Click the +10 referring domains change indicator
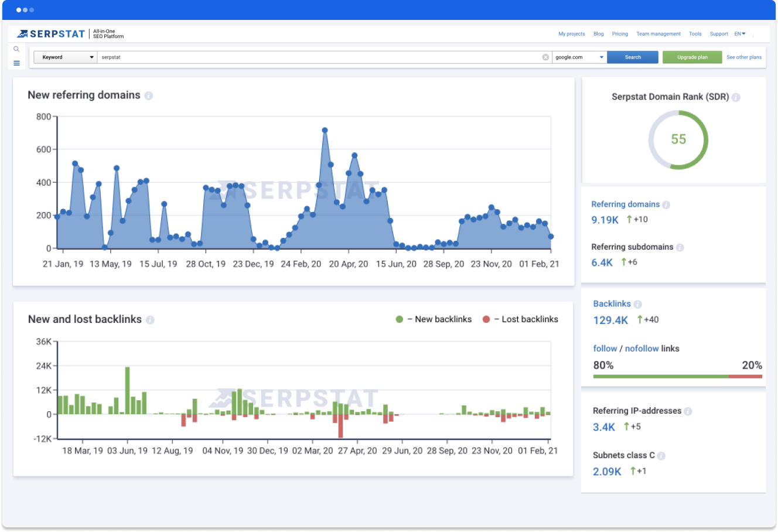 [637, 220]
